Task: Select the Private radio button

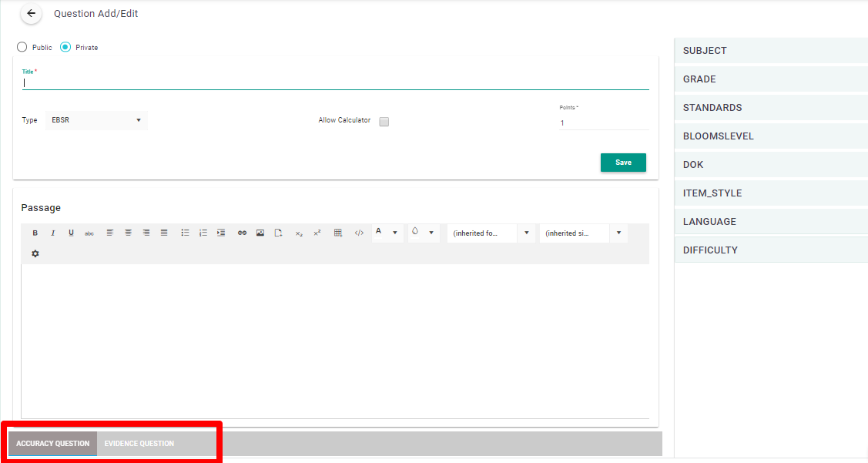Action: click(x=65, y=47)
